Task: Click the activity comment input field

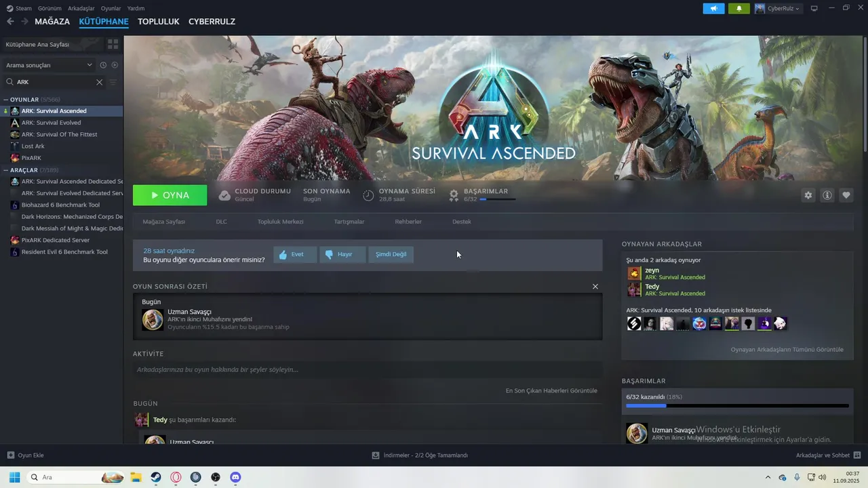Action: coord(368,369)
